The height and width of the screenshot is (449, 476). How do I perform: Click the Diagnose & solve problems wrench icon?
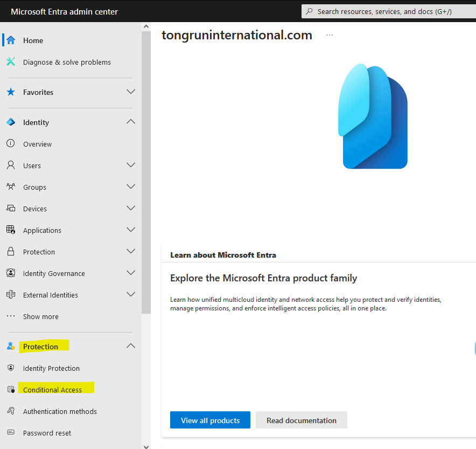coord(11,61)
